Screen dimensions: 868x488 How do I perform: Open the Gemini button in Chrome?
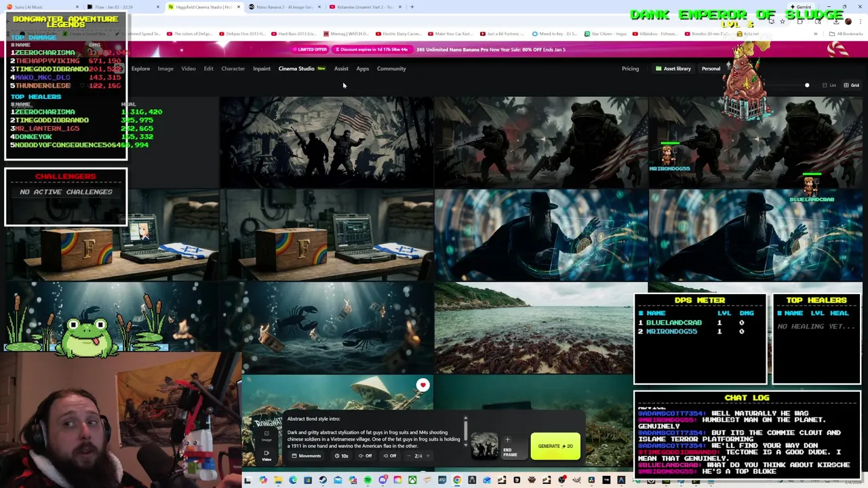(801, 7)
